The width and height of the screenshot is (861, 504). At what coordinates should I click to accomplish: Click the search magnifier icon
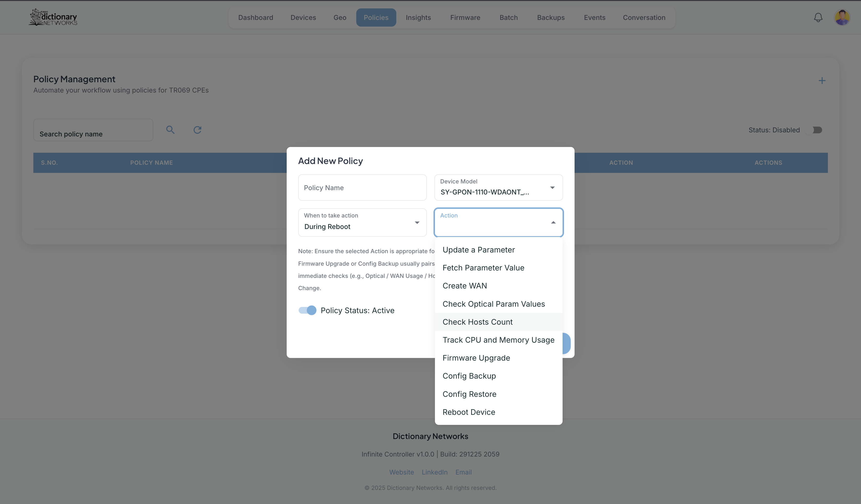[170, 130]
